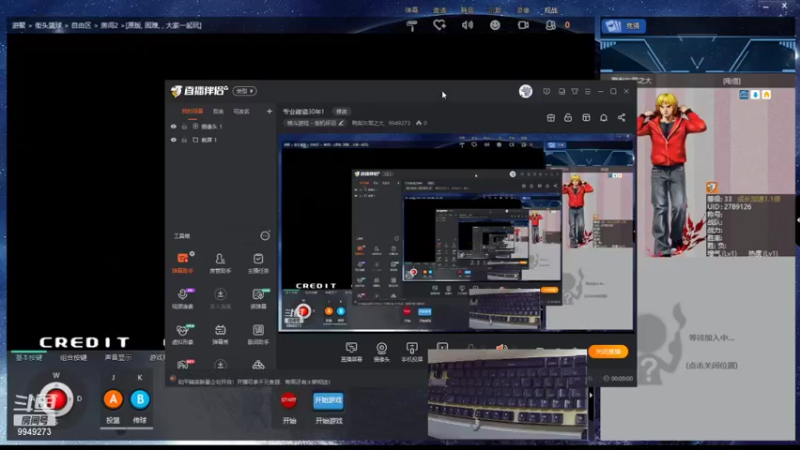Image resolution: width=800 pixels, height=450 pixels.
Task: Click the paint roller icon in game toolbar
Action: click(412, 26)
